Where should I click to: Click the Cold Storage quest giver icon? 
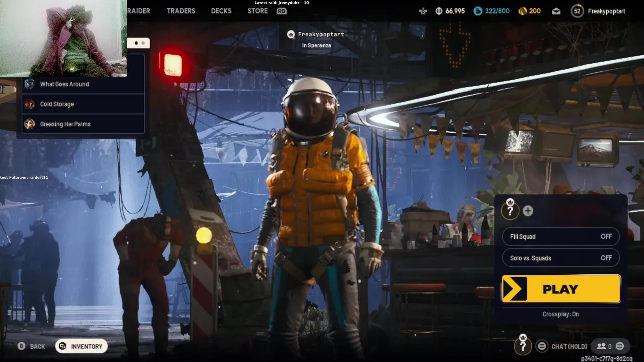30,104
